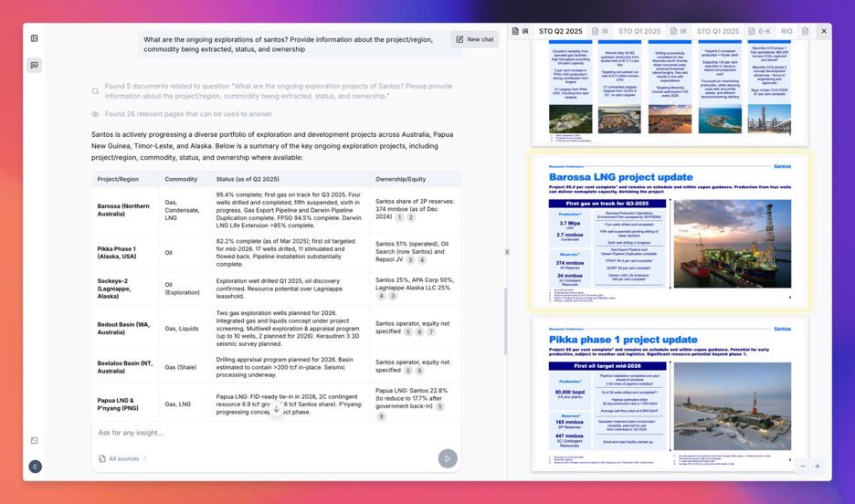Start a New chat
The width and height of the screenshot is (855, 504).
click(474, 39)
